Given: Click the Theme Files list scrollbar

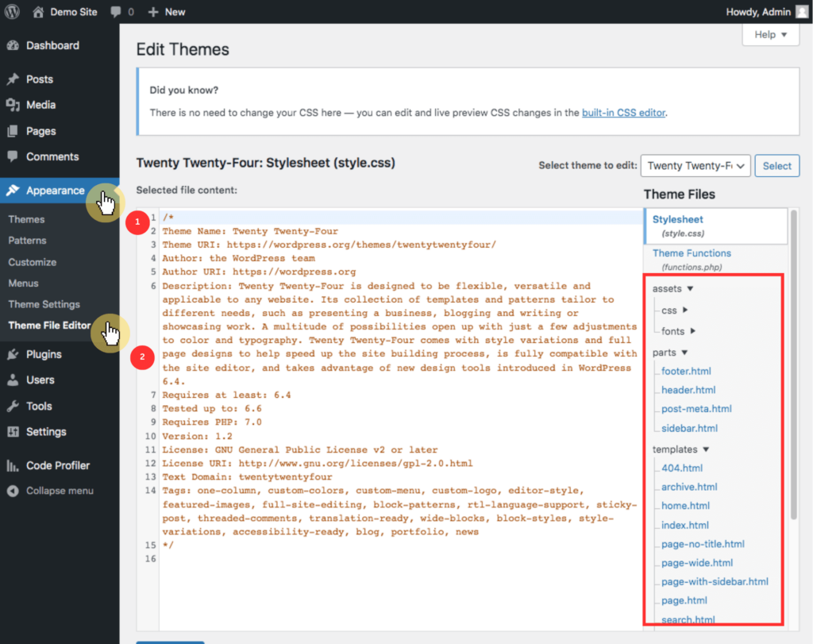Looking at the screenshot, I should [793, 364].
